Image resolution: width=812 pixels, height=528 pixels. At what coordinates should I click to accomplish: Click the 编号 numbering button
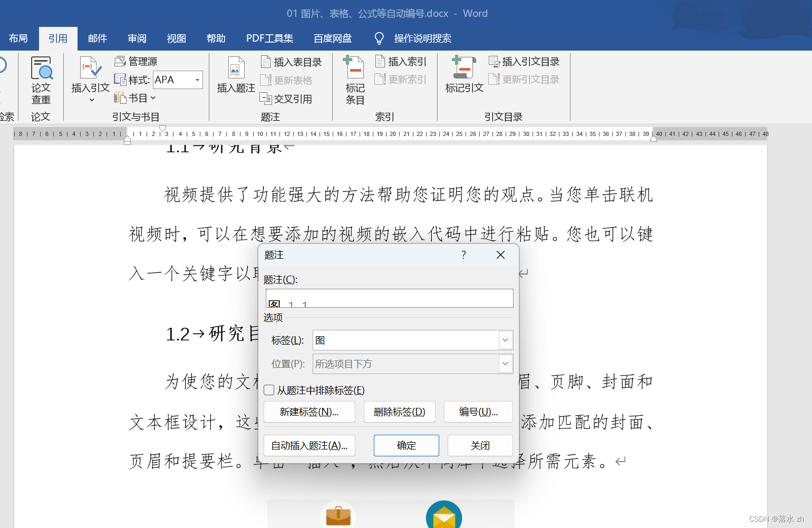point(478,412)
